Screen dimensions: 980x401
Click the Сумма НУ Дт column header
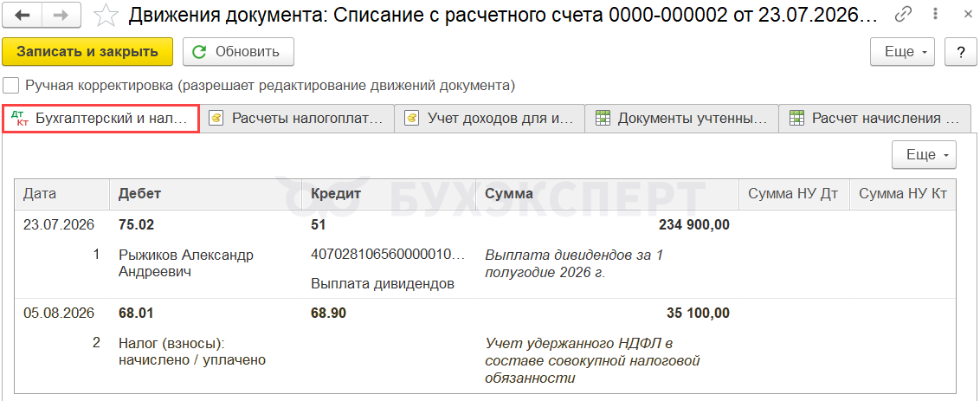click(x=795, y=194)
